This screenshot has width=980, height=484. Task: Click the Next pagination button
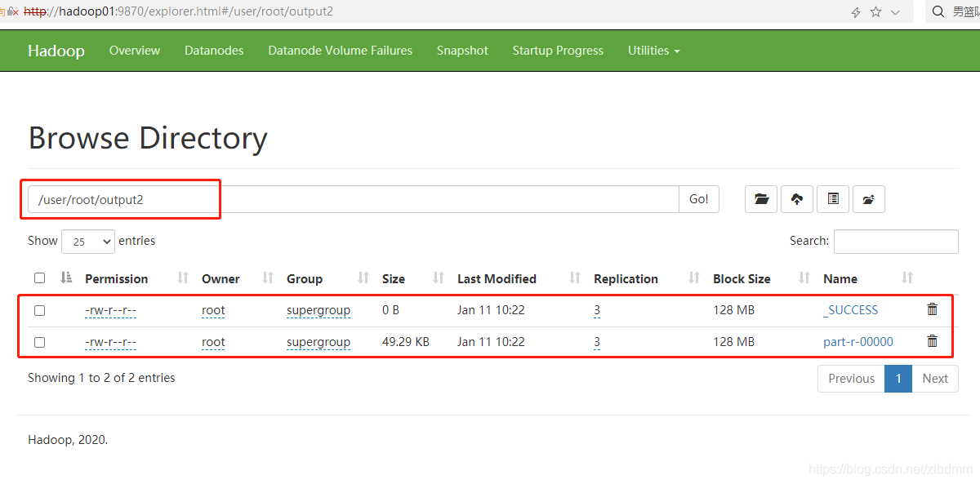935,379
